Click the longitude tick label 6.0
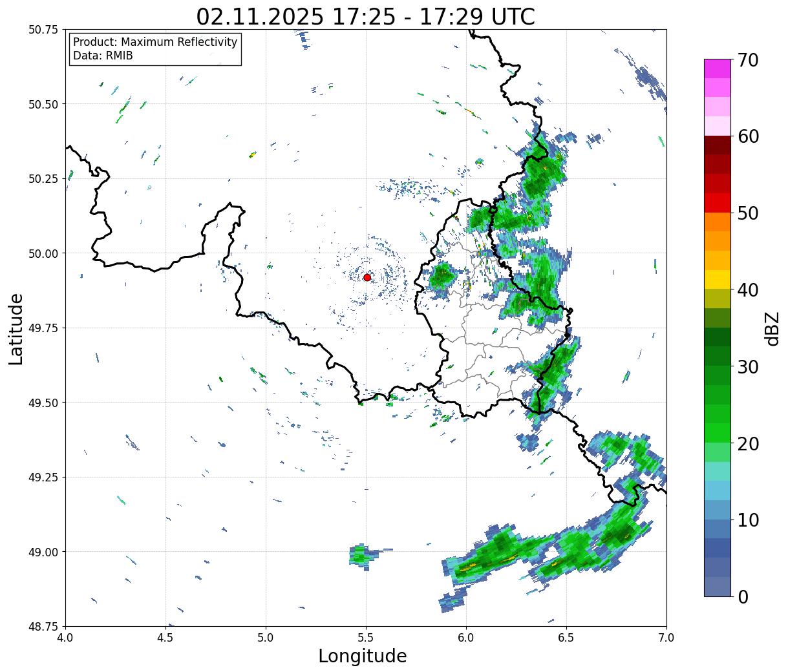Screen dimensions: 788x672 coord(466,638)
